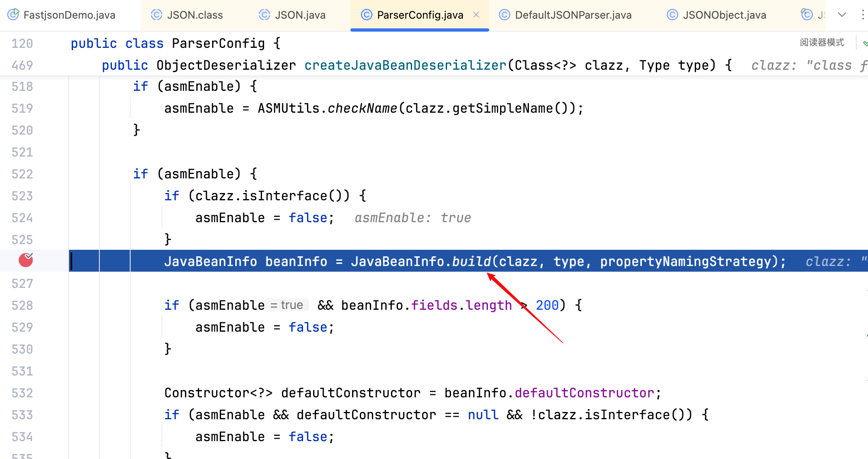Open the editor tab options kebab menu
868x459 pixels.
tap(863, 15)
